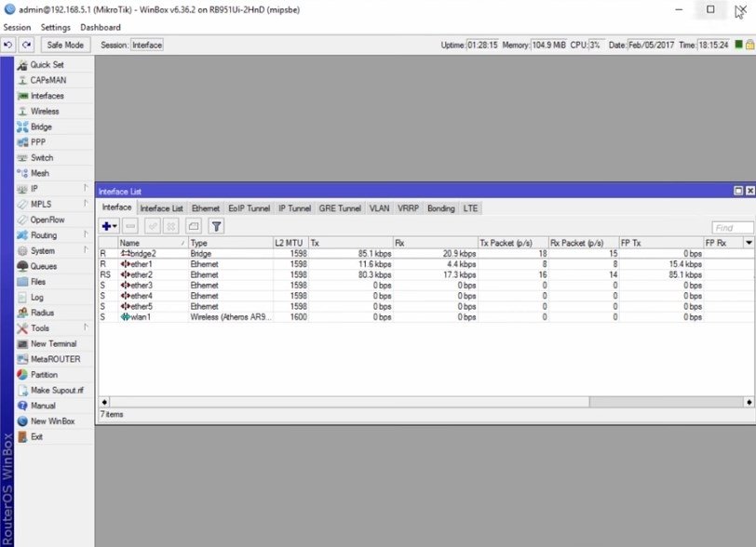Switch to EoIP Tunnel tab
This screenshot has height=547, width=756.
249,208
